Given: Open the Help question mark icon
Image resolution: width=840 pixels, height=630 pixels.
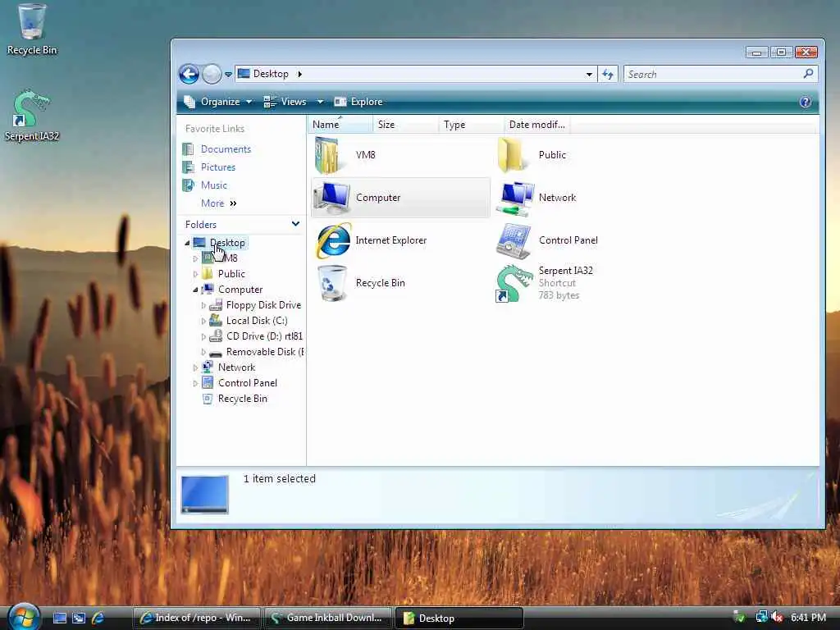Looking at the screenshot, I should coord(806,102).
